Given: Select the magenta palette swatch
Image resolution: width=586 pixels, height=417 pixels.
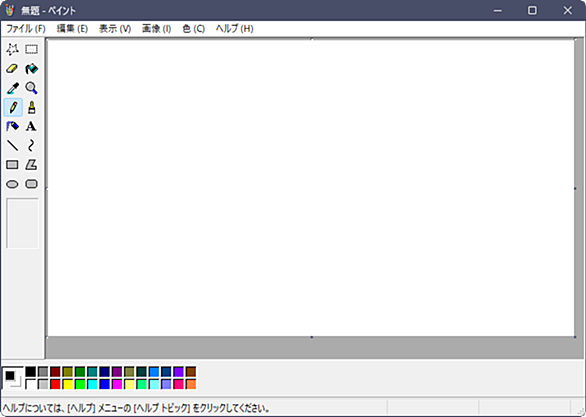Looking at the screenshot, I should (117, 384).
